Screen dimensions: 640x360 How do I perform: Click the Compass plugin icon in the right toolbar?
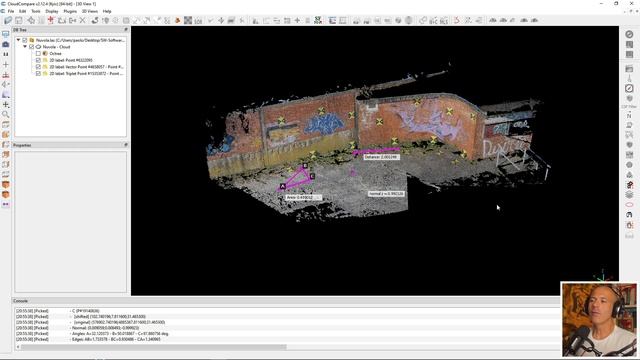tap(629, 88)
